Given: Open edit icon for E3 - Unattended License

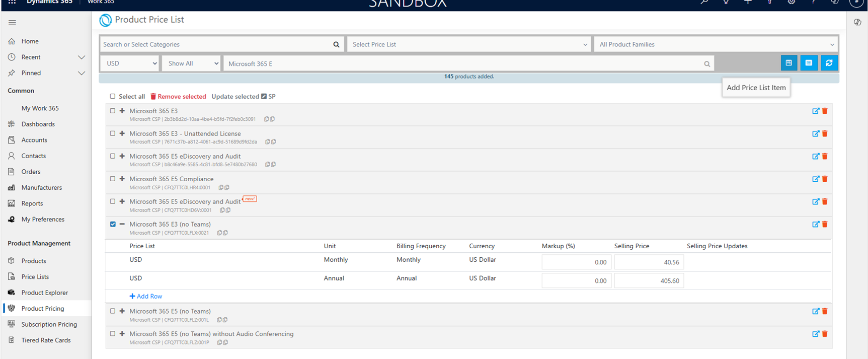Looking at the screenshot, I should [x=816, y=133].
